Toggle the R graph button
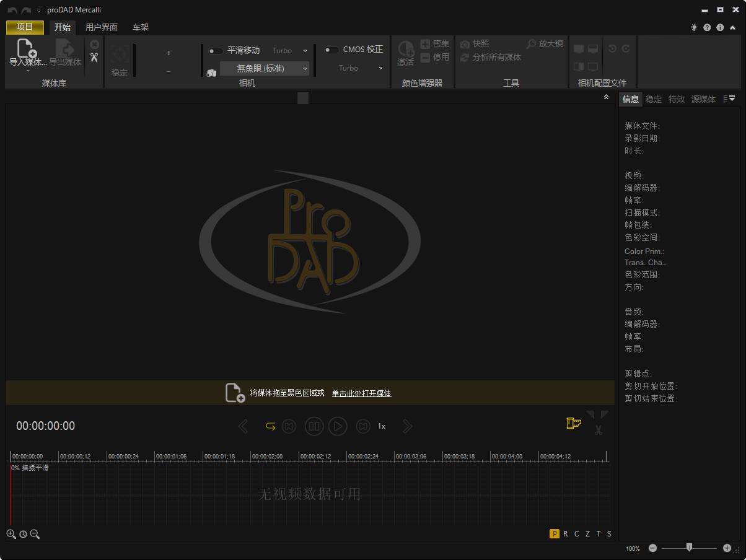 [x=566, y=534]
